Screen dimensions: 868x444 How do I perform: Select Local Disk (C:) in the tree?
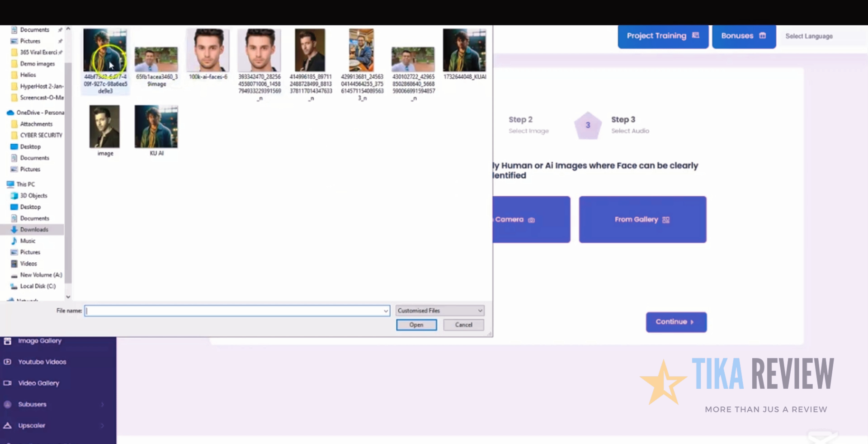[38, 286]
